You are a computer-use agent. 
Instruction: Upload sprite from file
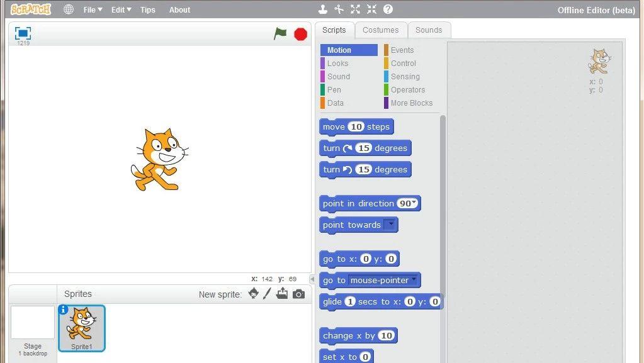[282, 293]
